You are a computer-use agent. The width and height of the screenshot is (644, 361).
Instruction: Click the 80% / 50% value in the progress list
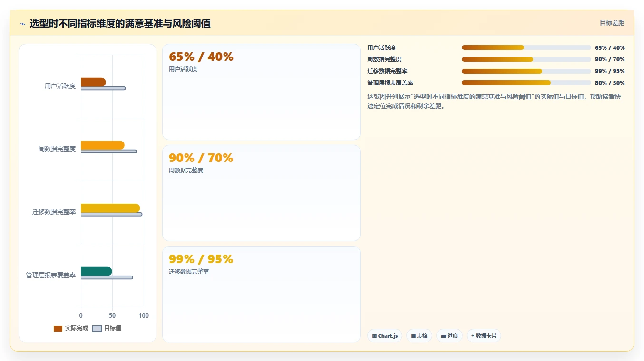pos(610,83)
